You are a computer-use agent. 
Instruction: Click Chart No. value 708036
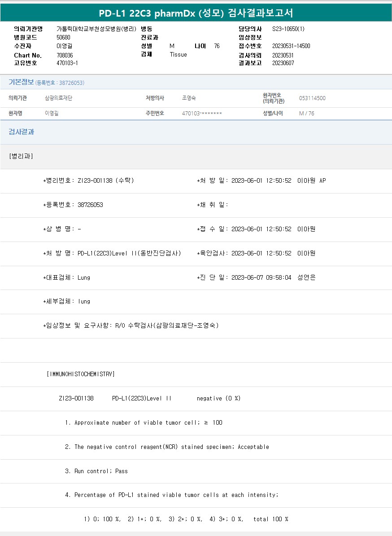pyautogui.click(x=65, y=55)
